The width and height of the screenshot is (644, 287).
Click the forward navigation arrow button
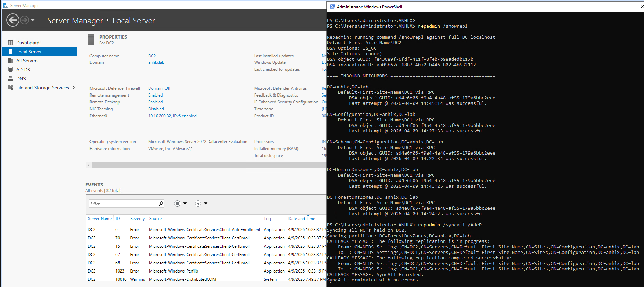click(25, 20)
